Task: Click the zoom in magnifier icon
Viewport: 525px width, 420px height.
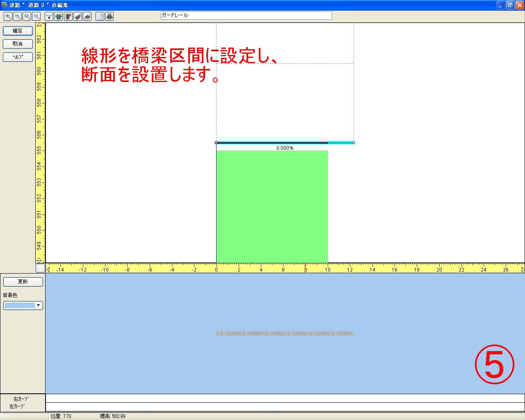Action: coord(8,16)
